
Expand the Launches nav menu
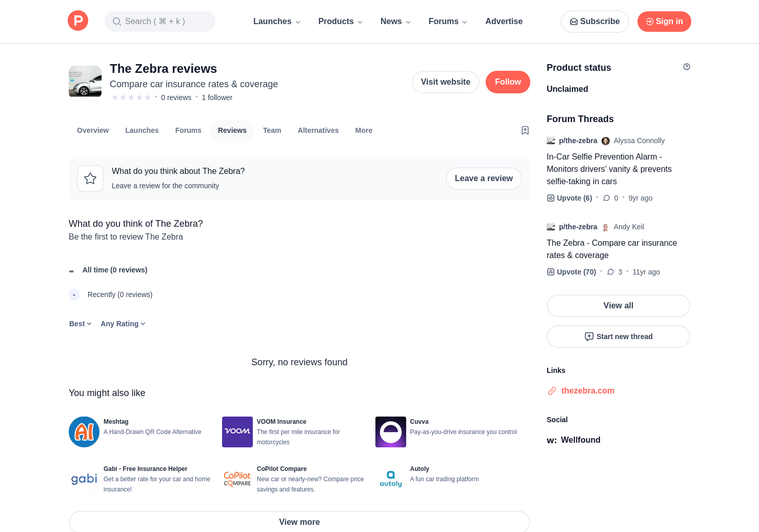point(277,22)
